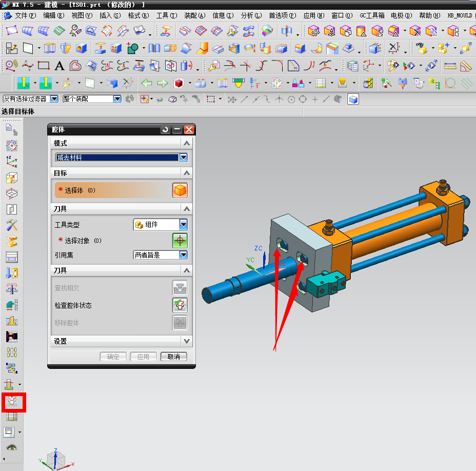Toggle the arc center snap point button
476x471 pixels.
(x=291, y=100)
